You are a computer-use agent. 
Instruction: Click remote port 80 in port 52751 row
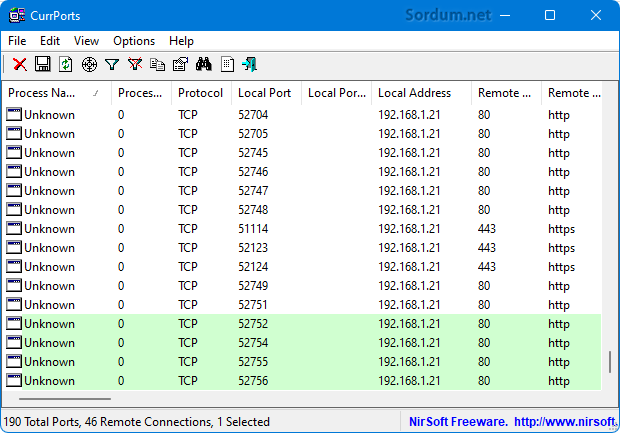484,304
